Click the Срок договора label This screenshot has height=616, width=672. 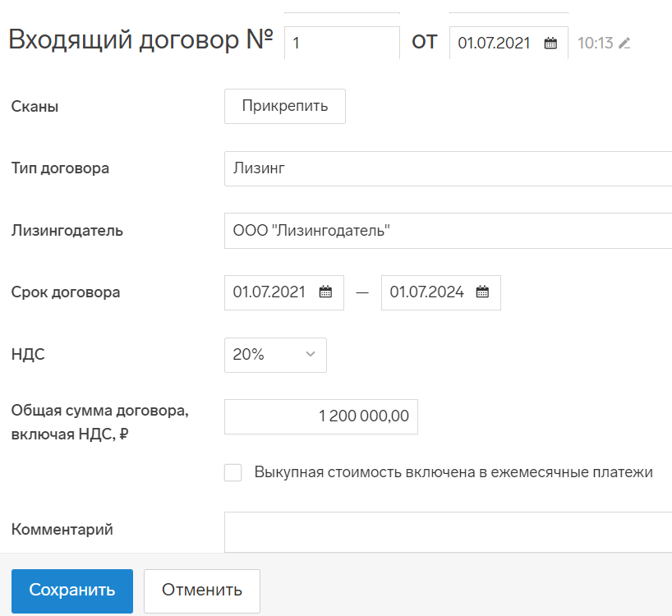[66, 292]
